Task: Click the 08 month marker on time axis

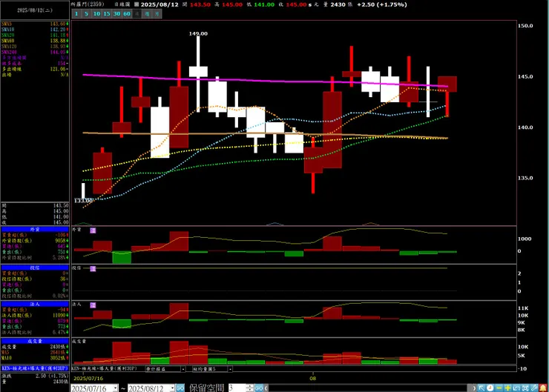Action: click(x=313, y=379)
